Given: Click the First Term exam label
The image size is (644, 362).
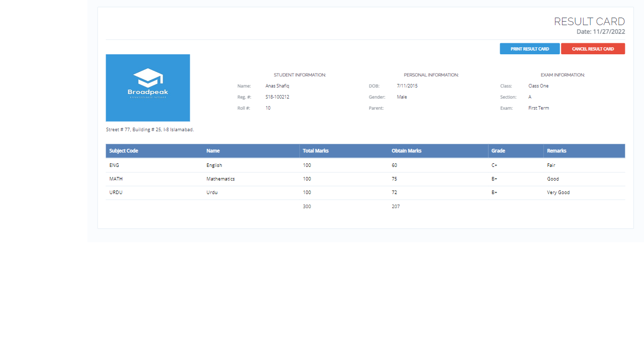Looking at the screenshot, I should tap(538, 108).
